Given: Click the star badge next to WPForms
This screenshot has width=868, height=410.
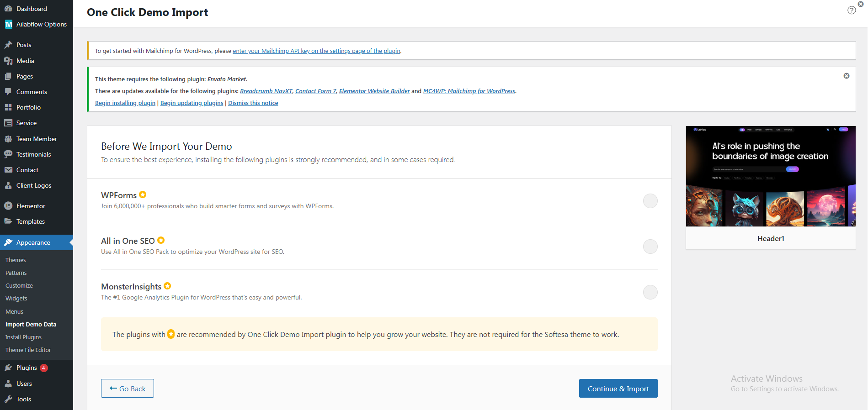Looking at the screenshot, I should 143,194.
